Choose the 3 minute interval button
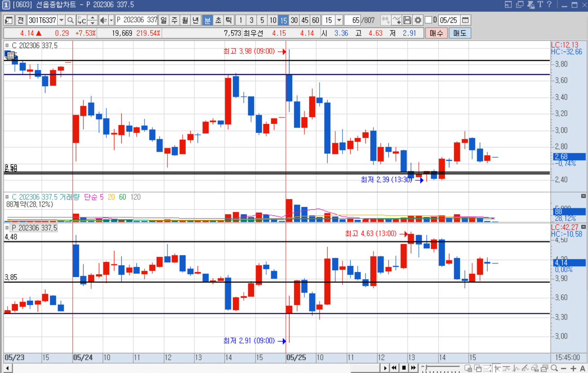The image size is (588, 373). coord(251,20)
